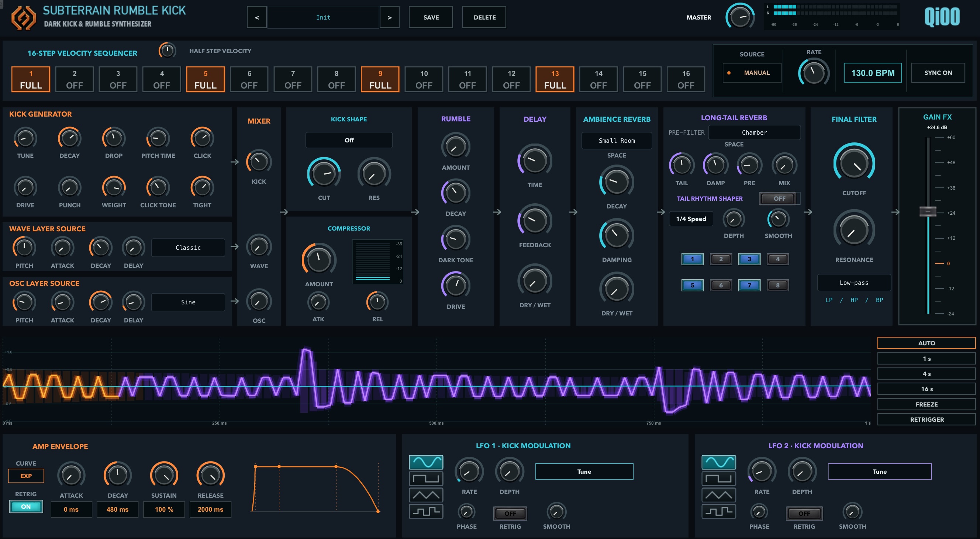Select the triangle waveform icon in LFO 2

click(718, 495)
